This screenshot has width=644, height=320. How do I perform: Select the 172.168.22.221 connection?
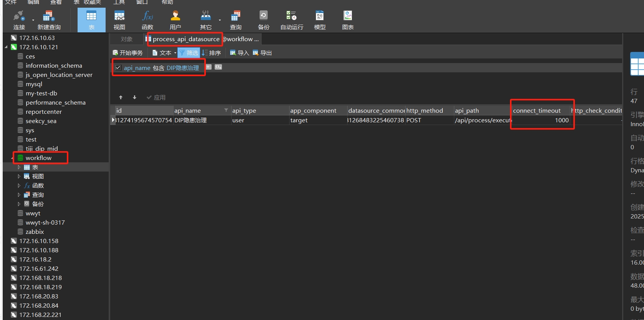[x=40, y=315]
